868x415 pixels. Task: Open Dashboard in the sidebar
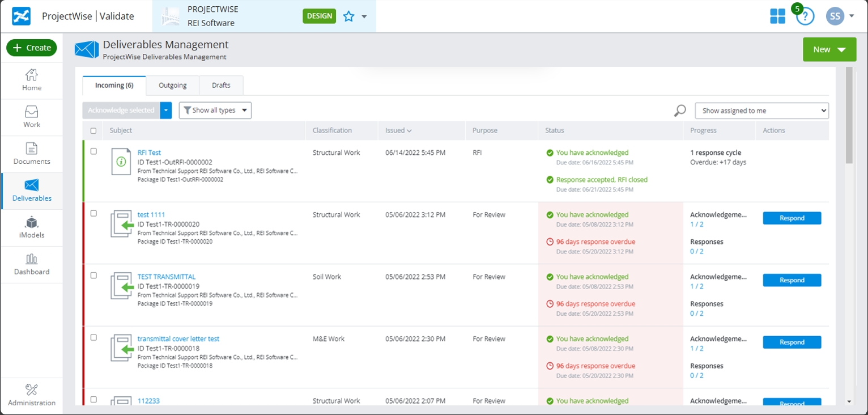point(32,265)
